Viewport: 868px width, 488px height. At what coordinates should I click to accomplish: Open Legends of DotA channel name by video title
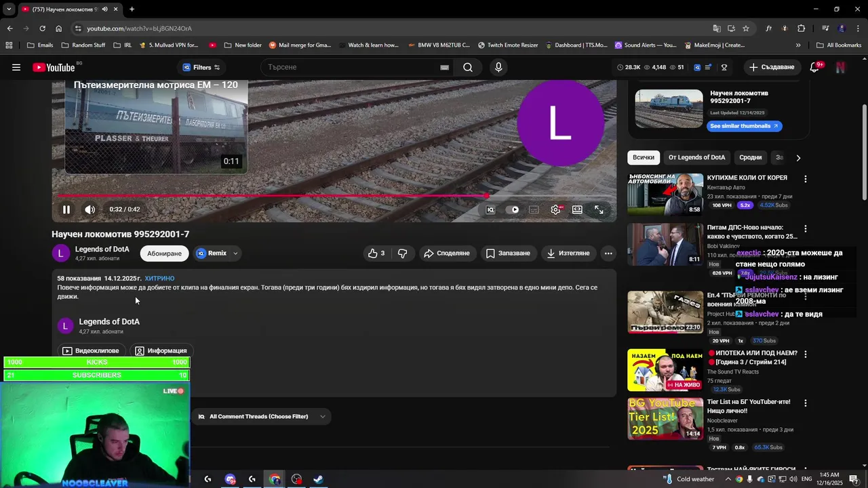pyautogui.click(x=102, y=249)
